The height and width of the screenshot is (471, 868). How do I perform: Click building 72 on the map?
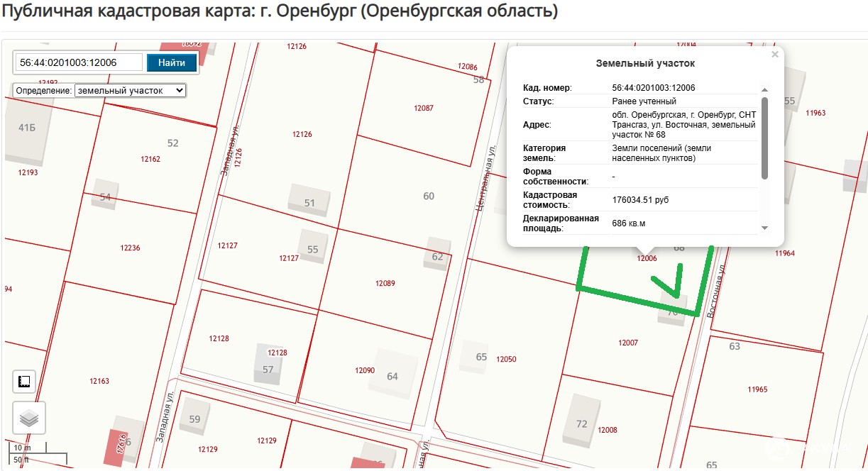[x=580, y=421]
